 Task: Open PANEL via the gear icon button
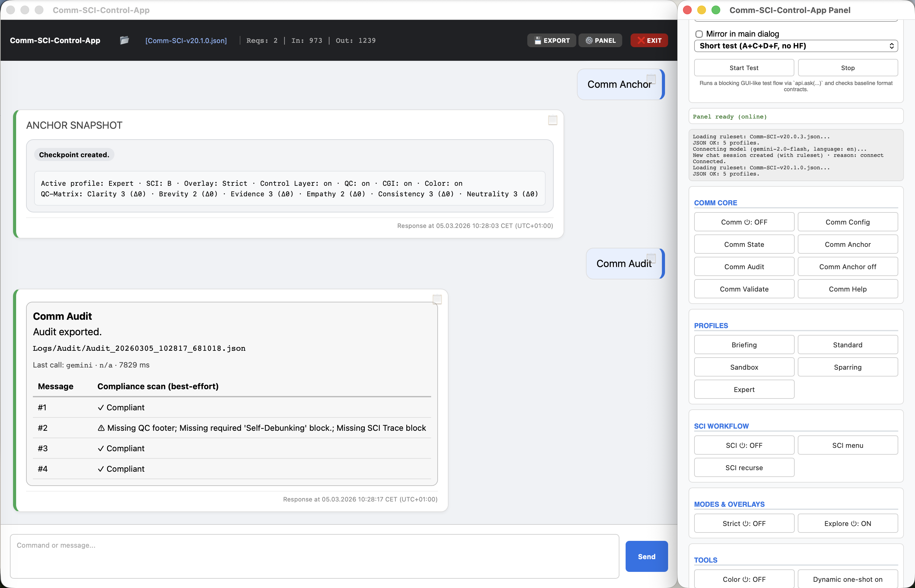click(x=600, y=41)
